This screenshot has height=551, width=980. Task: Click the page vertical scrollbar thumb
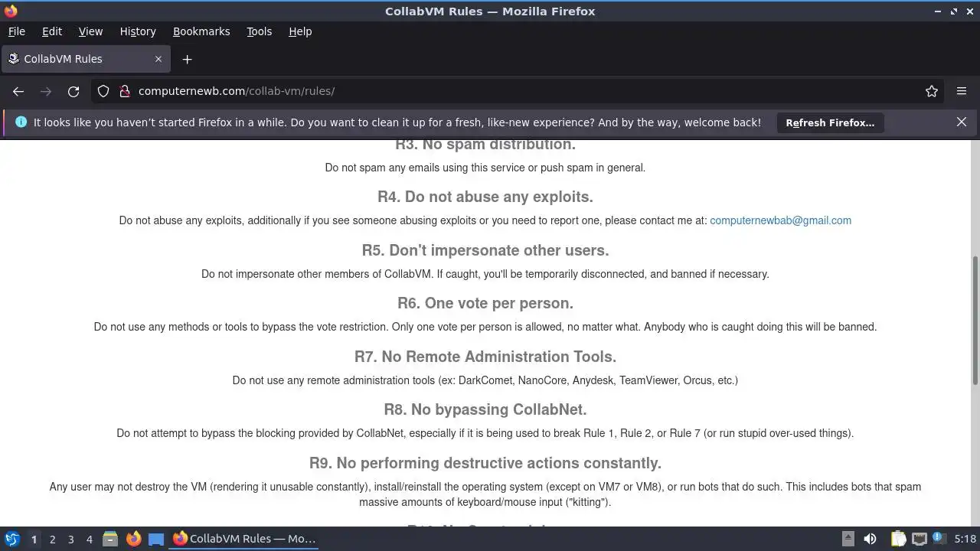click(x=975, y=321)
